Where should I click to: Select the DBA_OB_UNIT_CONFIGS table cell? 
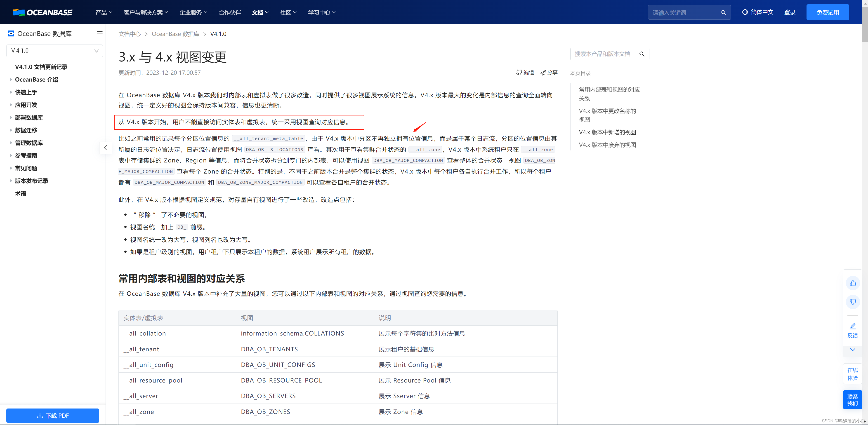(305, 365)
